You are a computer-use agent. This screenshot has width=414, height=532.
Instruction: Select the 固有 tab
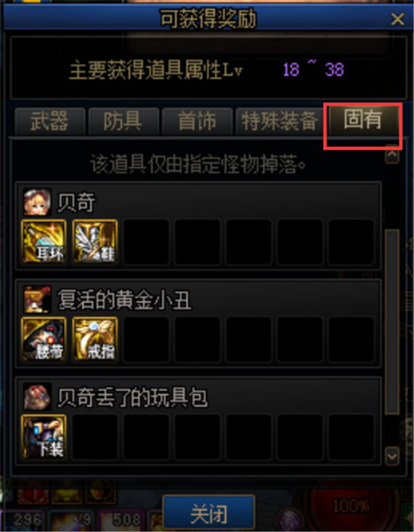point(363,120)
